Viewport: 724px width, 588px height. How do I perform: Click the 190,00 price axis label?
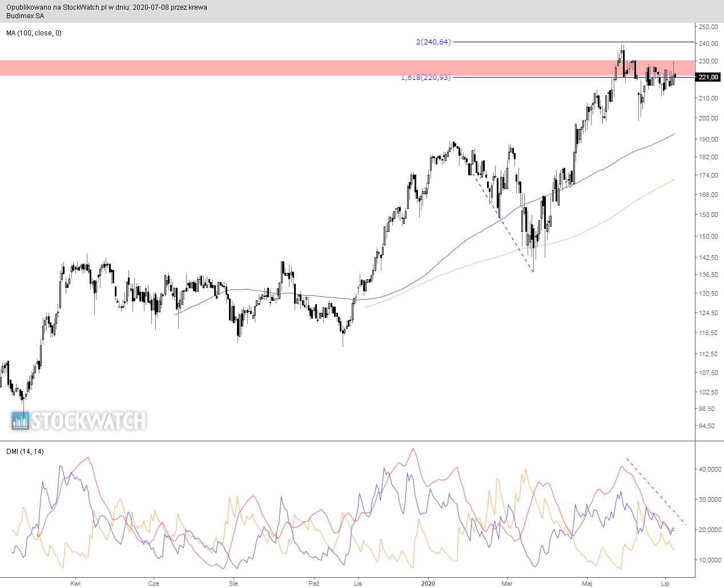[710, 139]
